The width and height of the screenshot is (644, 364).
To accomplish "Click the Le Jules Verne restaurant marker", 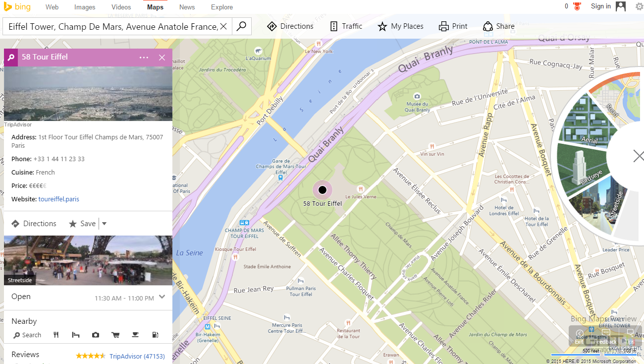I will pos(361,188).
